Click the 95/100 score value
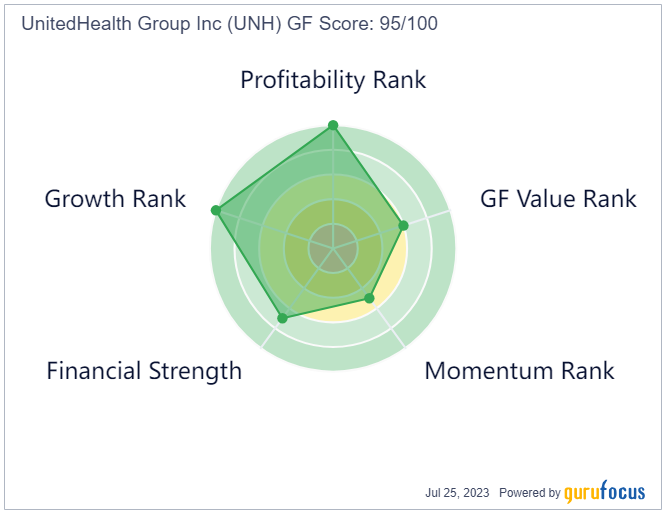666x513 pixels. pyautogui.click(x=409, y=23)
